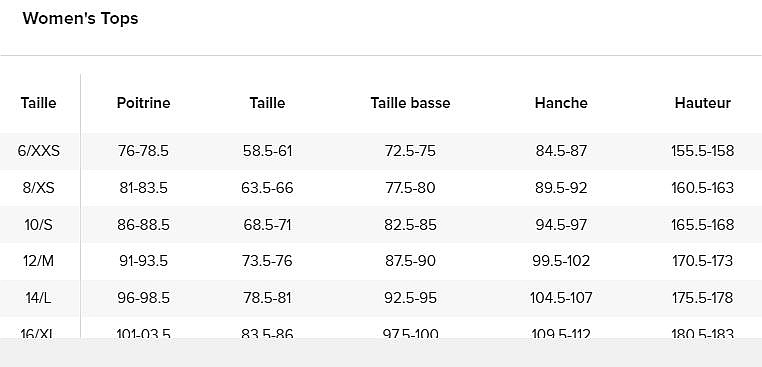
Task: Click the Hauteur column header
Action: [703, 103]
